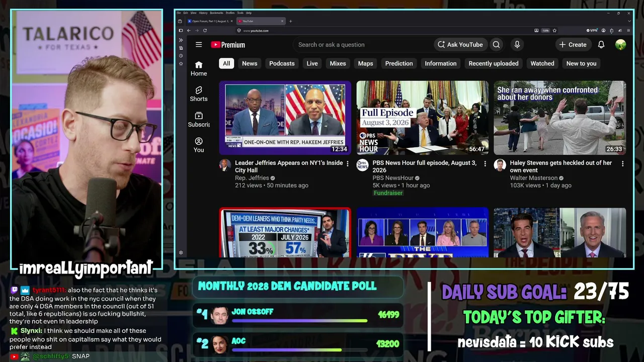Open the browser History menu

(x=203, y=13)
